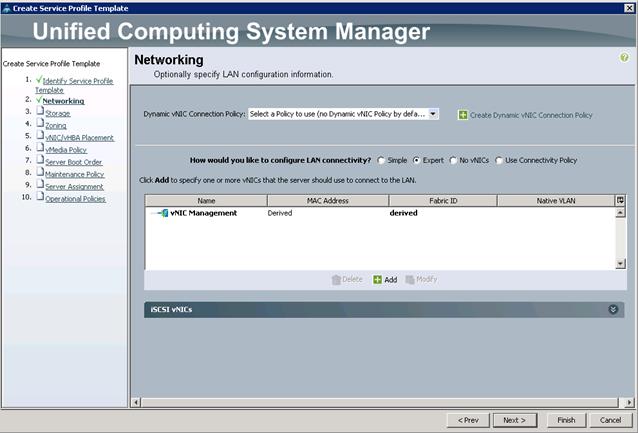Image resolution: width=638 pixels, height=433 pixels.
Task: Click the Add vNIC label
Action: 391,280
